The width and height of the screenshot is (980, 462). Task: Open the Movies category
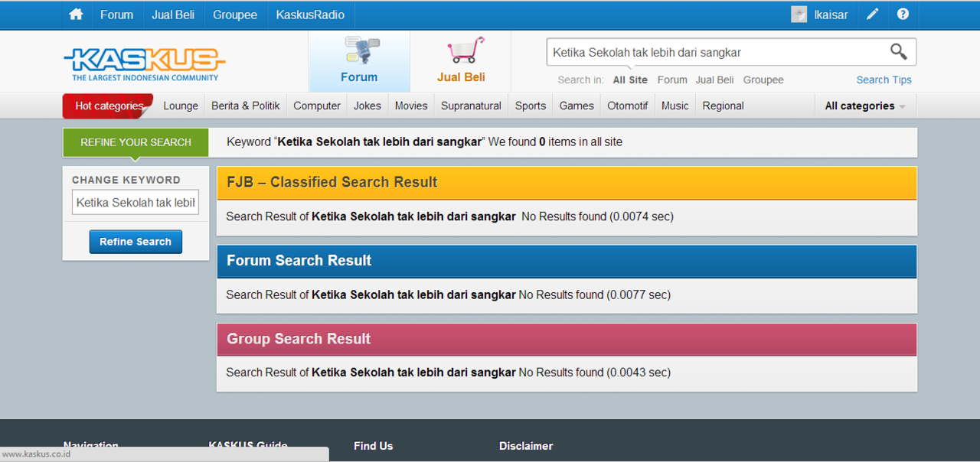tap(411, 106)
